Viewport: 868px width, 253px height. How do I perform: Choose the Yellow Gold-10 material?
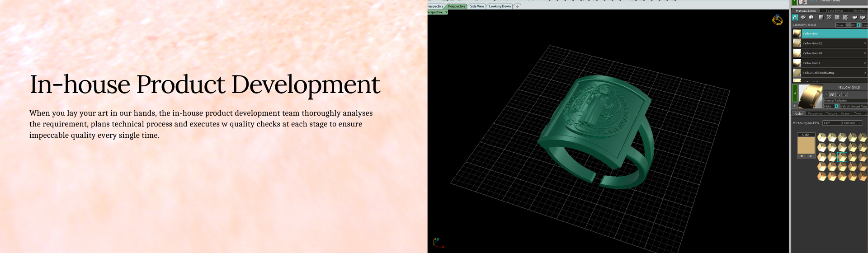[812, 53]
